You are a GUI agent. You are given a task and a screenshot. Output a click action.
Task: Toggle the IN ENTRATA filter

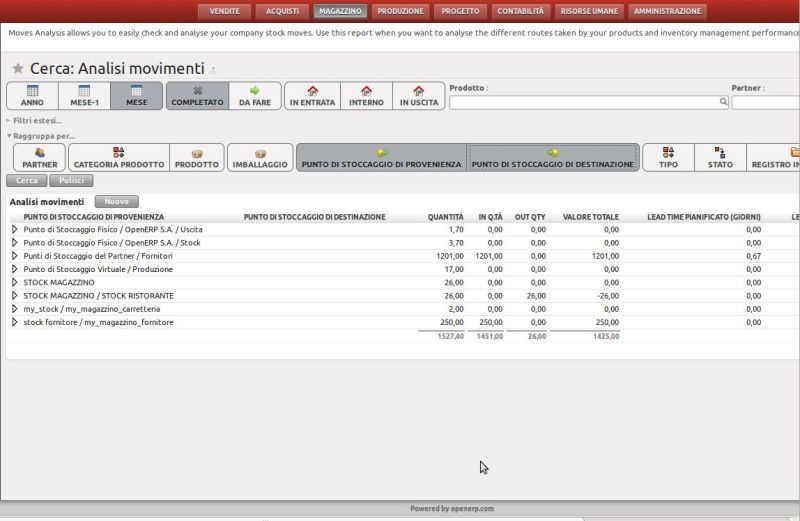point(312,96)
